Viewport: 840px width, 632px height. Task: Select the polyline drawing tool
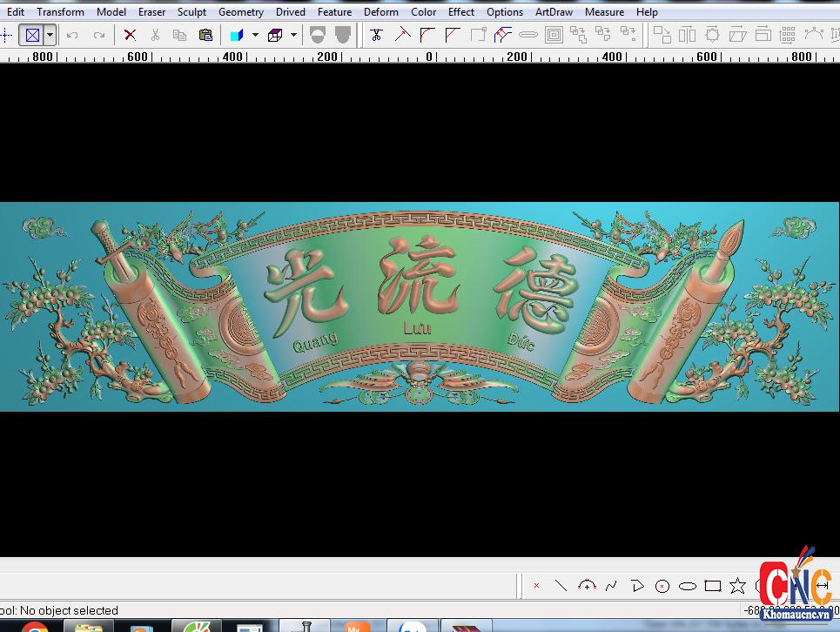[637, 586]
